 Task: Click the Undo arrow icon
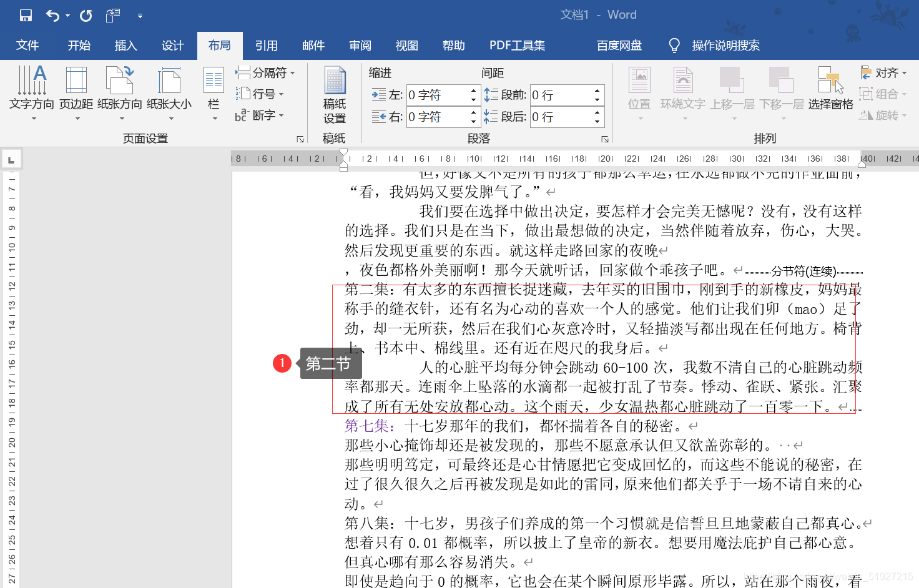click(x=53, y=16)
